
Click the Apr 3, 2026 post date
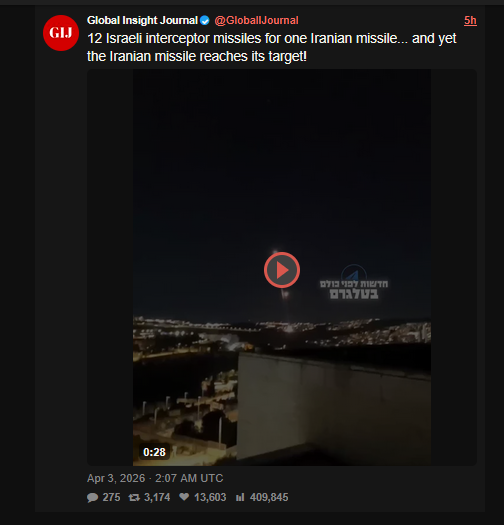(116, 478)
